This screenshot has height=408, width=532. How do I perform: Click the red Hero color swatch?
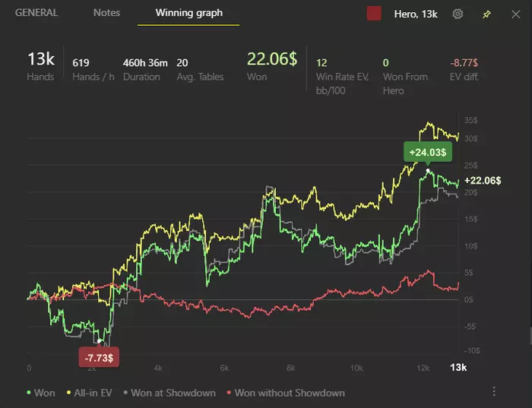tap(374, 14)
